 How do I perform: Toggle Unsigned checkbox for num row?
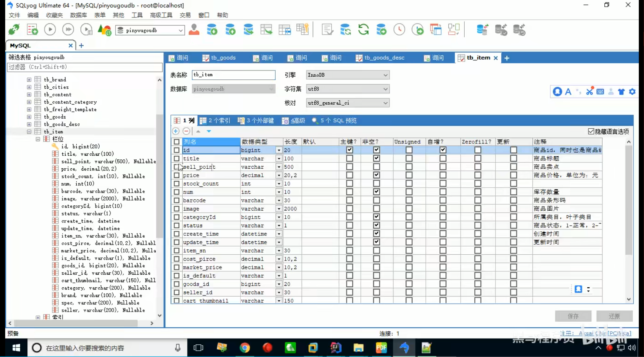pos(409,192)
